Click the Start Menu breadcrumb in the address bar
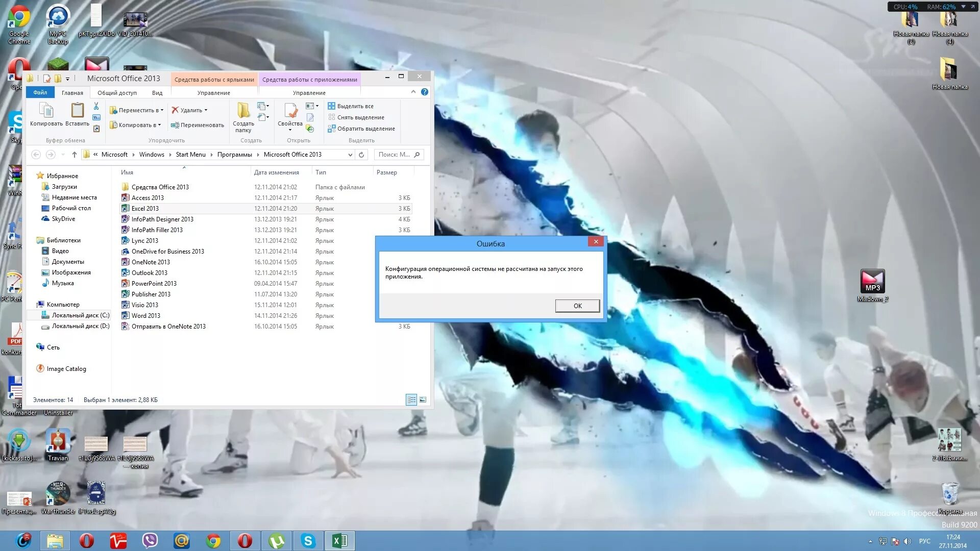Image resolution: width=980 pixels, height=551 pixels. [190, 155]
